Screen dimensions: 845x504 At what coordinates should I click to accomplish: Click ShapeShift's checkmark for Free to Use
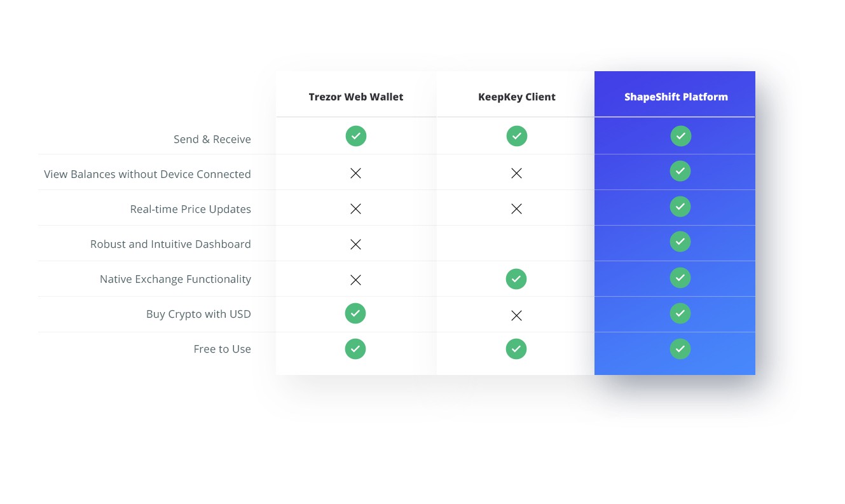[x=680, y=349]
